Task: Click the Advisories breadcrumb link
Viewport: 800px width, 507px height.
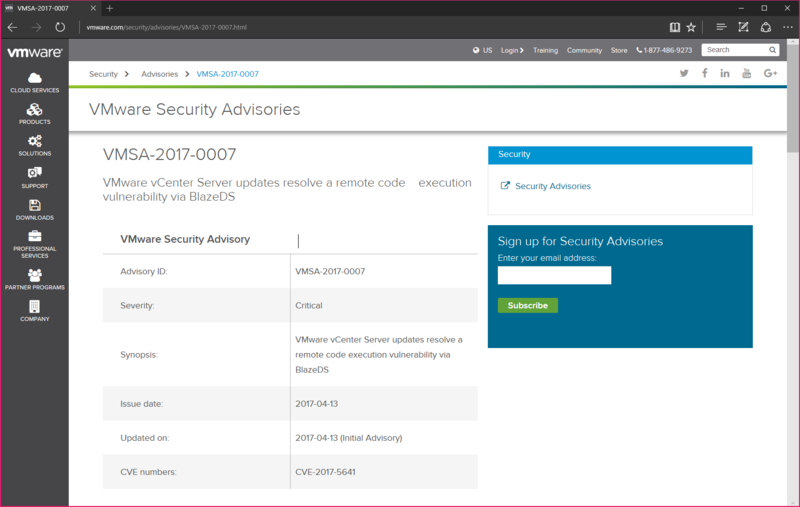Action: tap(160, 74)
